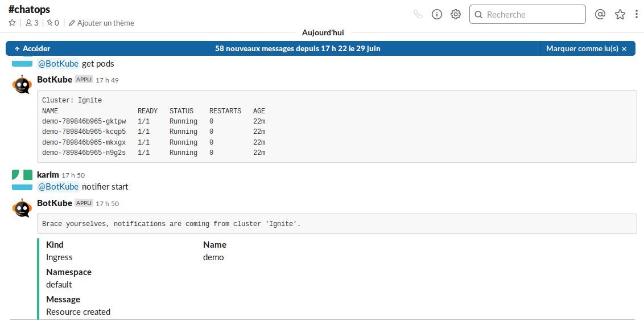
Task: Click the RESTARTS column header
Action: pos(225,111)
